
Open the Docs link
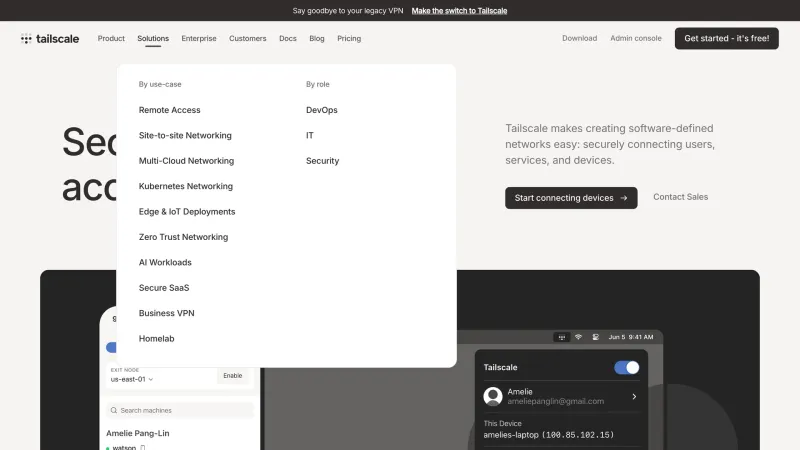[x=288, y=38]
